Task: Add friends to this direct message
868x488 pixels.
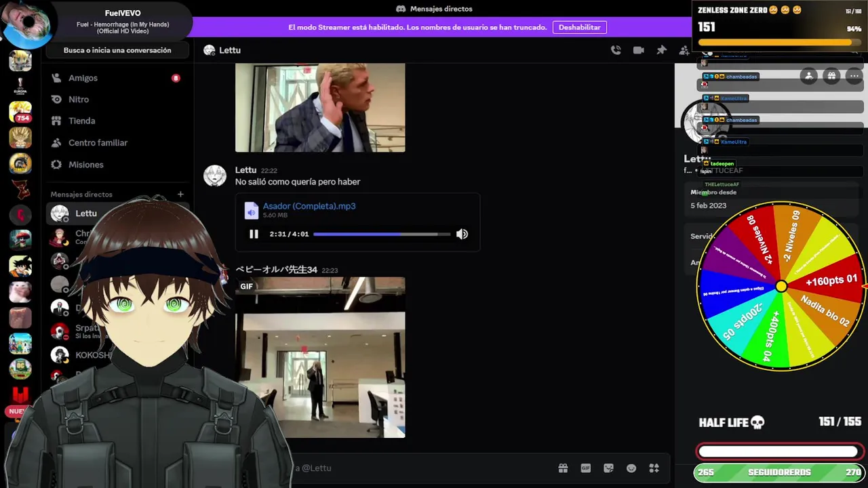Action: point(684,50)
